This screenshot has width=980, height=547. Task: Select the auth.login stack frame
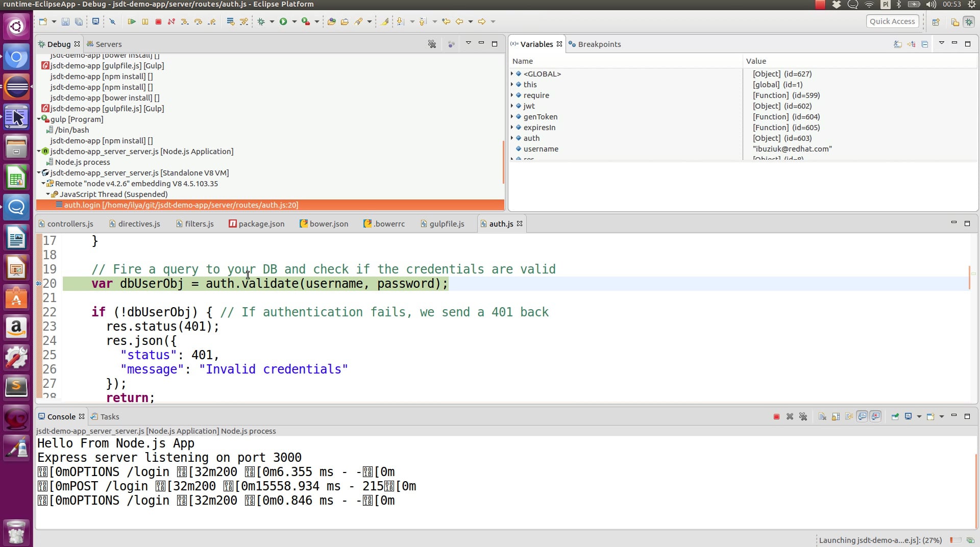tap(181, 205)
